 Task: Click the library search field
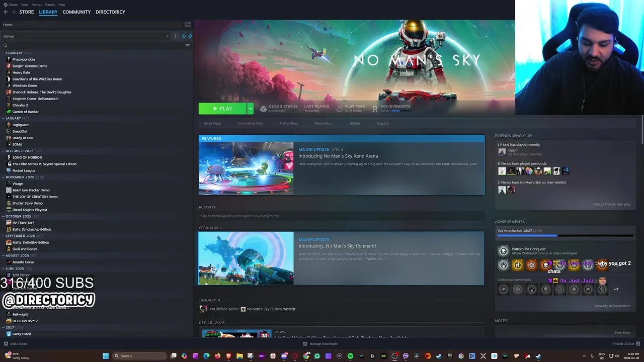93,46
